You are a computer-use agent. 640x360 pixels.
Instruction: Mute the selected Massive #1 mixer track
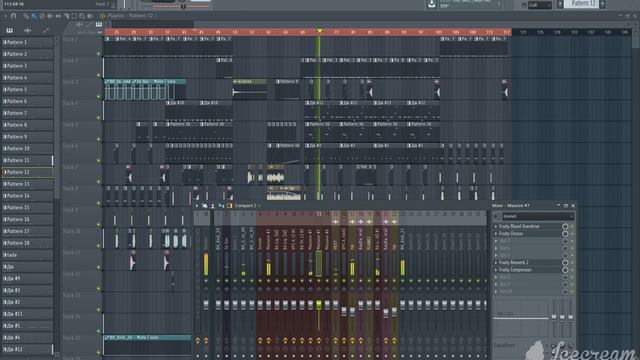tap(319, 281)
